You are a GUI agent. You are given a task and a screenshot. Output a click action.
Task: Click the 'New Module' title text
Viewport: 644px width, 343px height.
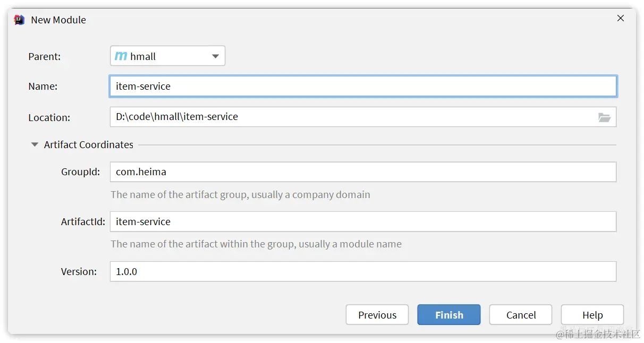[x=58, y=20]
